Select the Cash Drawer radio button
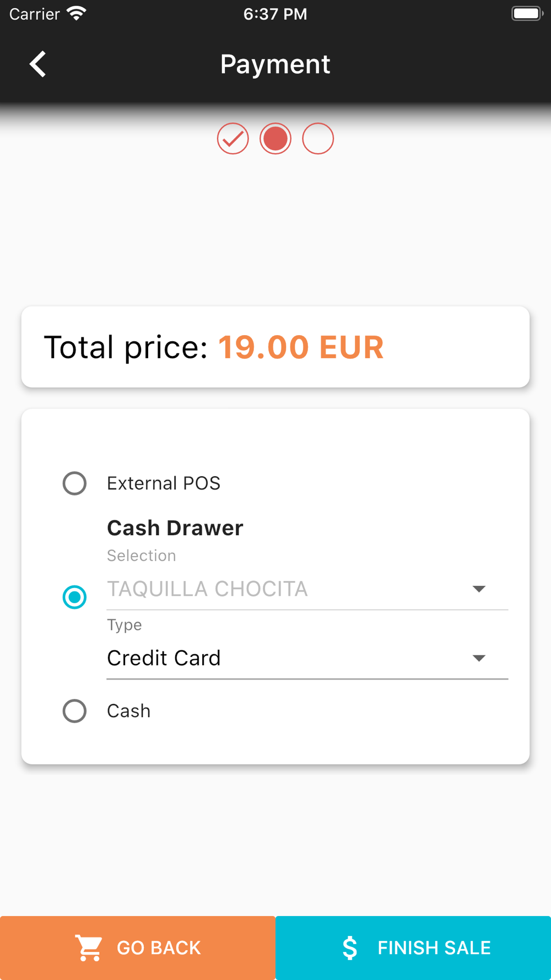Viewport: 551px width, 980px height. [74, 597]
